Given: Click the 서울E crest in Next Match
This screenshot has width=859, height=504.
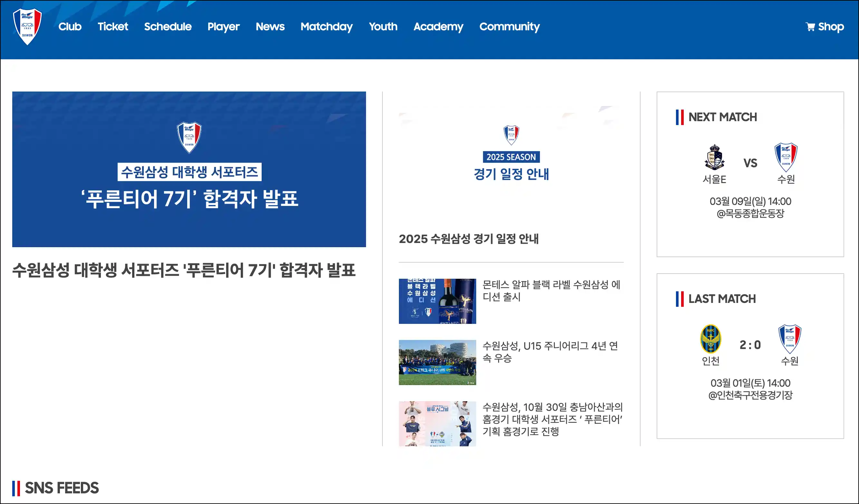Looking at the screenshot, I should coord(714,157).
